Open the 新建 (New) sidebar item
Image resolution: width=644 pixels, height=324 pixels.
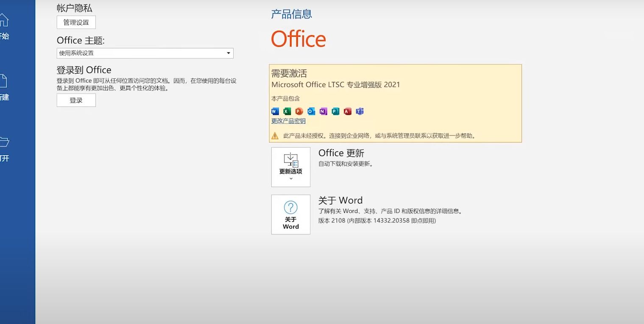(4, 88)
